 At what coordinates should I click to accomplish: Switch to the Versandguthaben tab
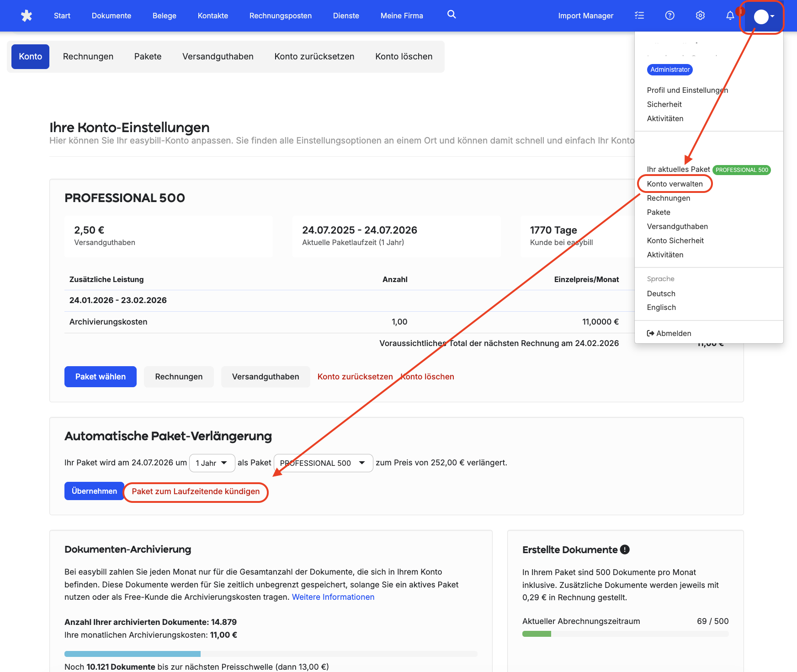[x=218, y=57]
